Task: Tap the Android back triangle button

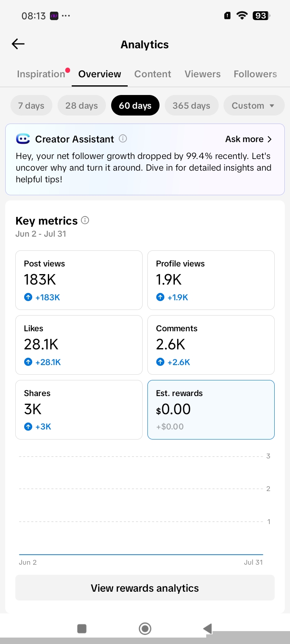Action: coord(207,628)
